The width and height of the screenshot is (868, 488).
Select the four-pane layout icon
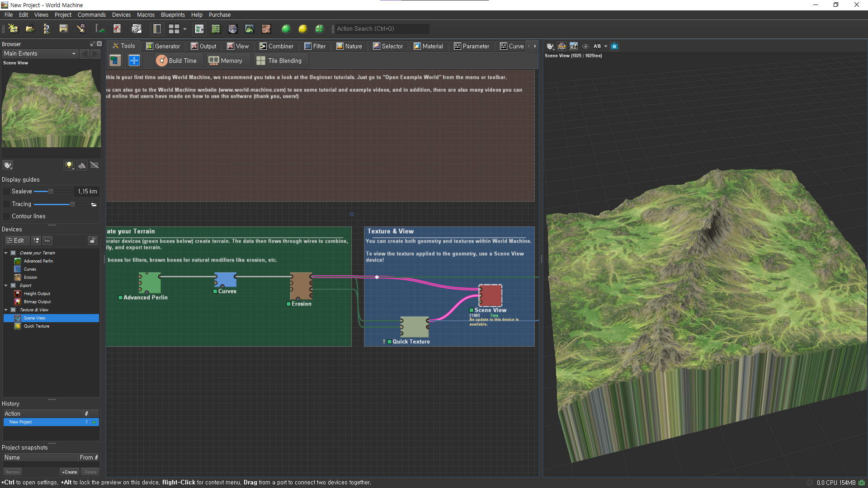(174, 29)
